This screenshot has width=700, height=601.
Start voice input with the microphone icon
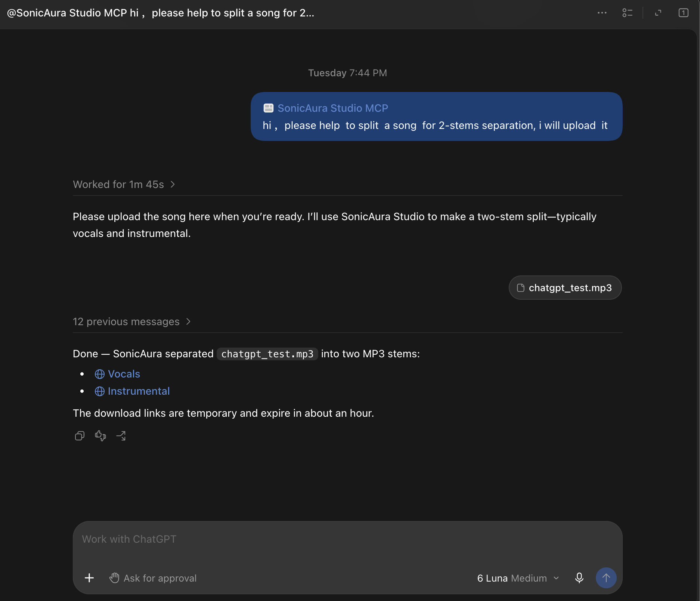579,578
